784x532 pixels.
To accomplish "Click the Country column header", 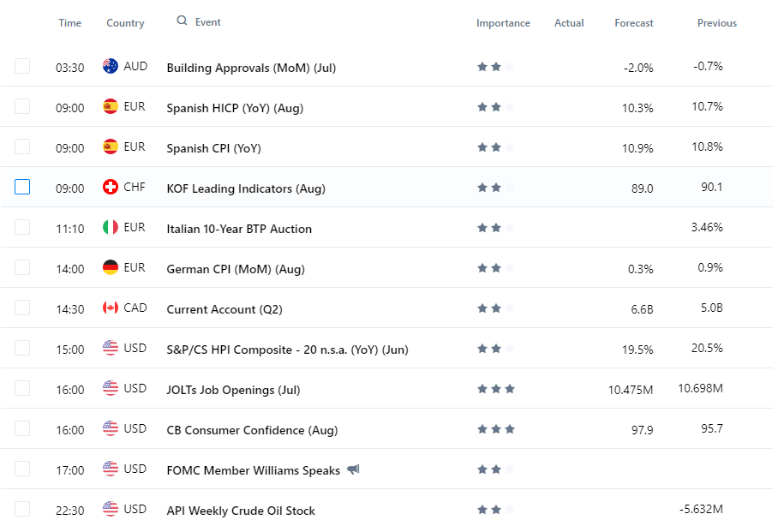I will [x=125, y=23].
